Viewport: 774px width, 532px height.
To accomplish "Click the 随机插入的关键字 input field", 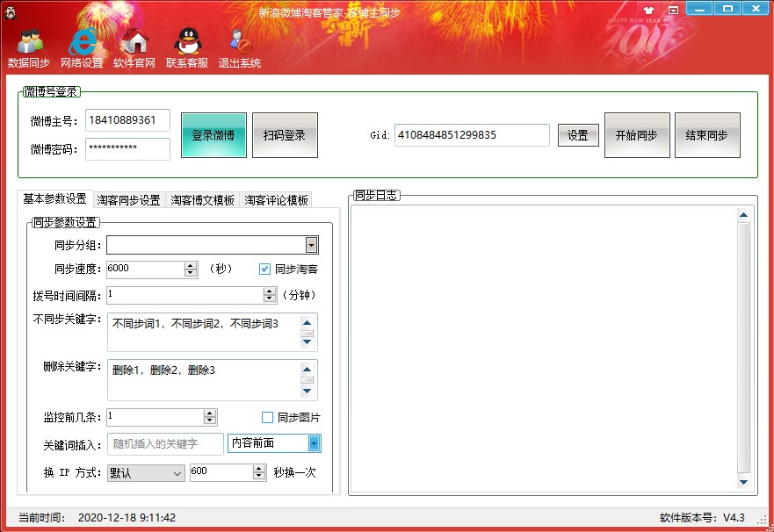I will pyautogui.click(x=166, y=444).
